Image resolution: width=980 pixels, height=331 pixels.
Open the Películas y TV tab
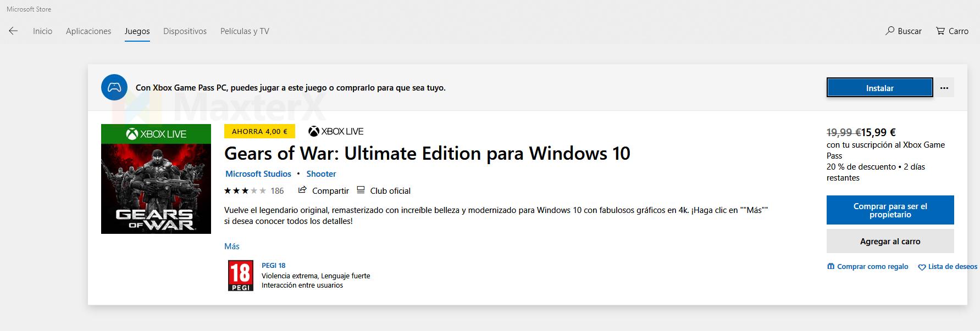pyautogui.click(x=245, y=31)
